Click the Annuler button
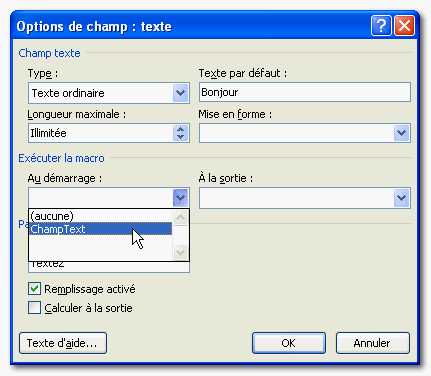Viewport: 431px width, 376px height. point(372,343)
